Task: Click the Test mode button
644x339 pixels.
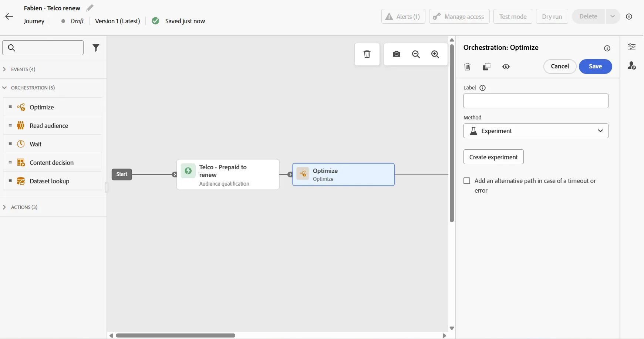Action: 513,16
